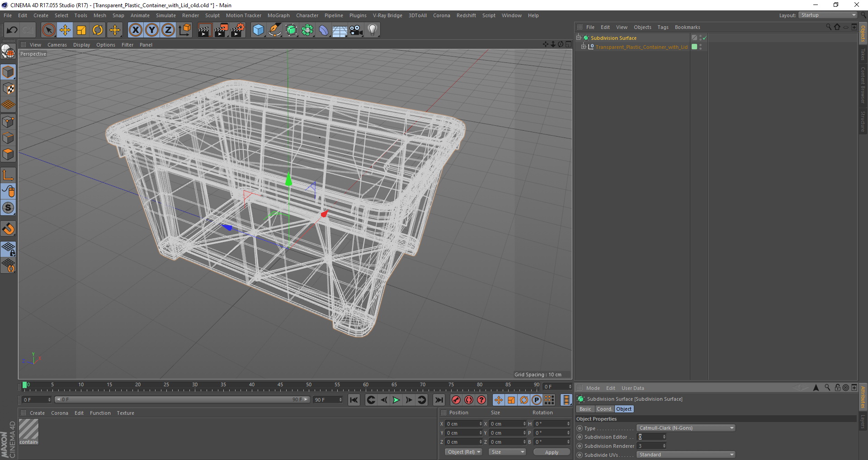Viewport: 868px width, 460px height.
Task: Click the frame 45 timeline marker
Action: (x=280, y=384)
